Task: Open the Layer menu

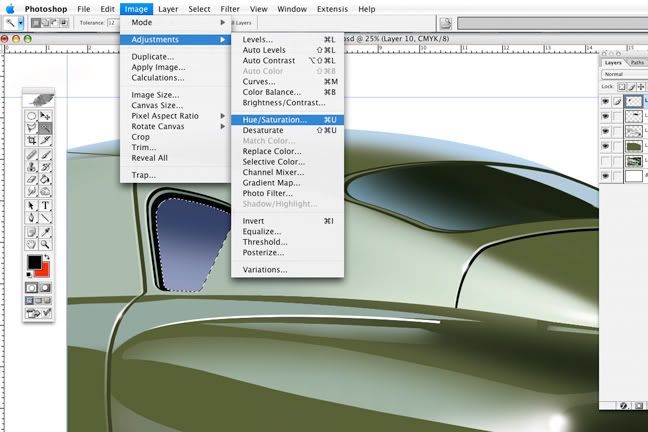Action: [168, 9]
